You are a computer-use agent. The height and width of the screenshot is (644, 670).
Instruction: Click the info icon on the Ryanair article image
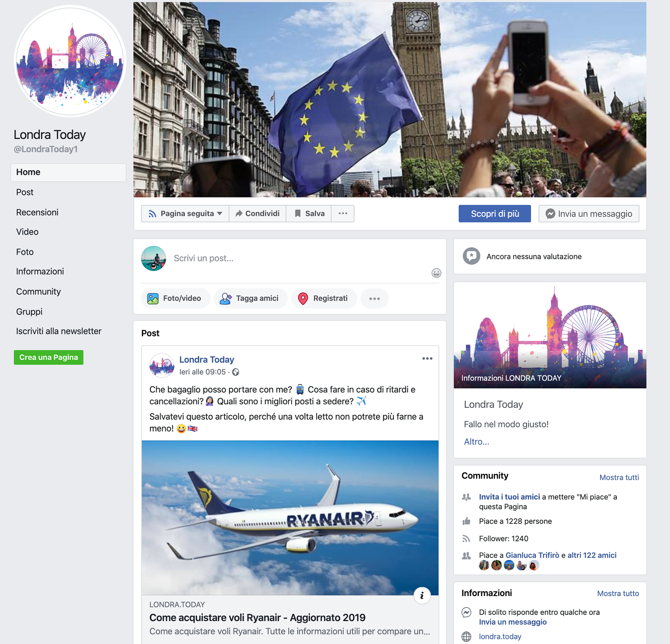point(422,596)
